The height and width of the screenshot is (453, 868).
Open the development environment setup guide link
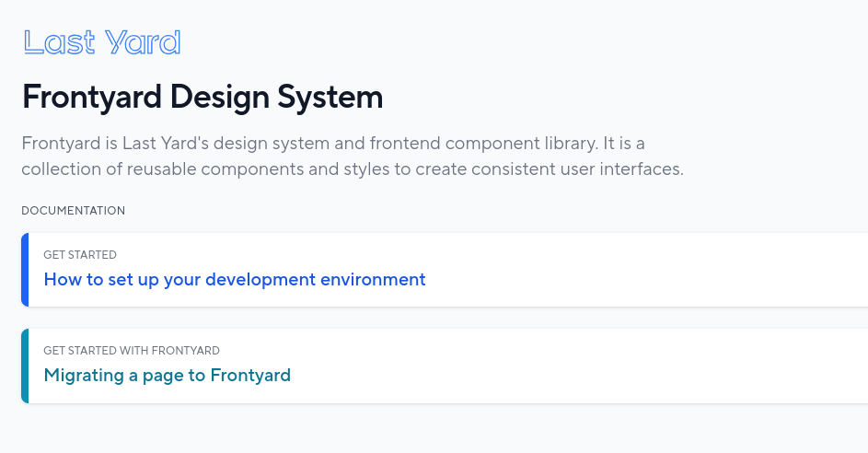[x=235, y=279]
